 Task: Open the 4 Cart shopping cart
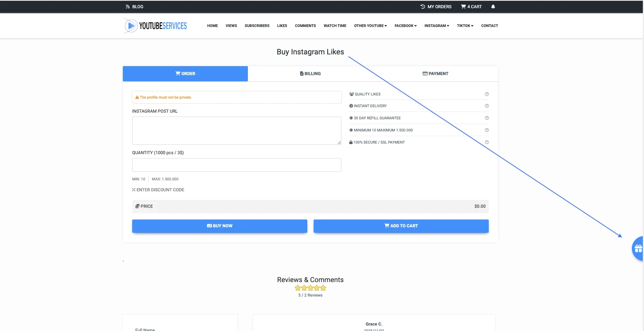coord(471,7)
